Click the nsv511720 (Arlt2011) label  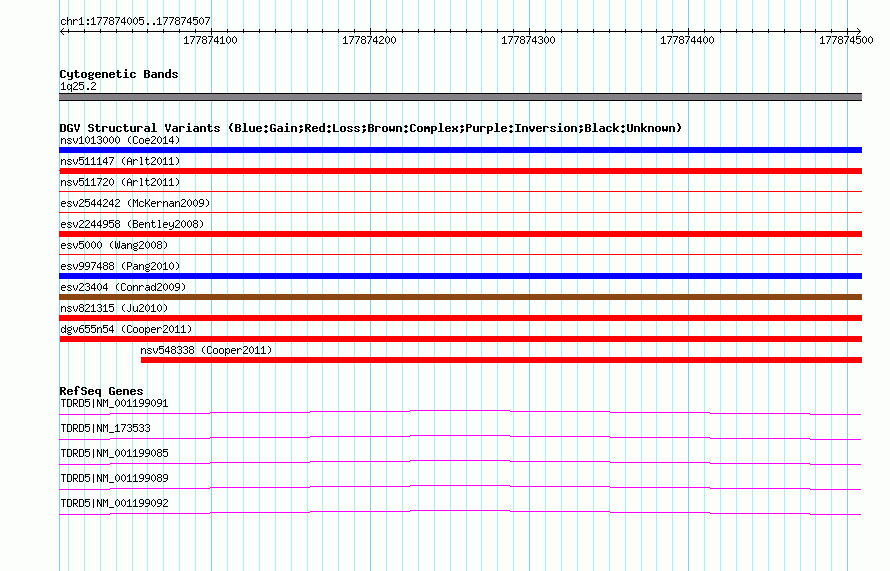click(120, 182)
